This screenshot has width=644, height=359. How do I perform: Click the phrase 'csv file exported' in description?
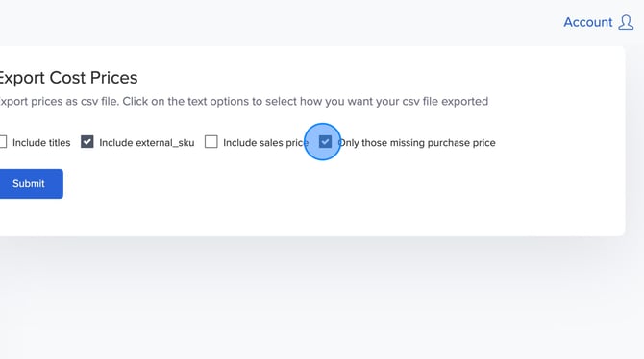pyautogui.click(x=445, y=102)
